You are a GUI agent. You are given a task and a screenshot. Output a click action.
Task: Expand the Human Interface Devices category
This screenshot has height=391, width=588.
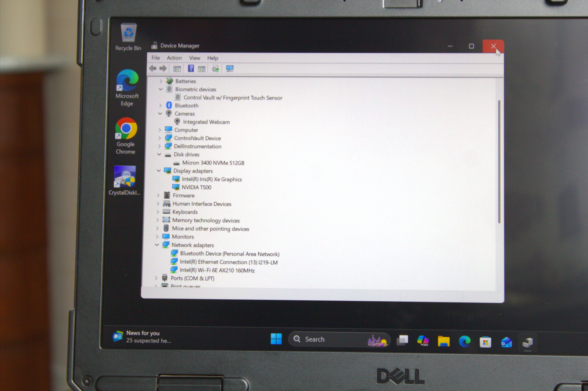[158, 204]
